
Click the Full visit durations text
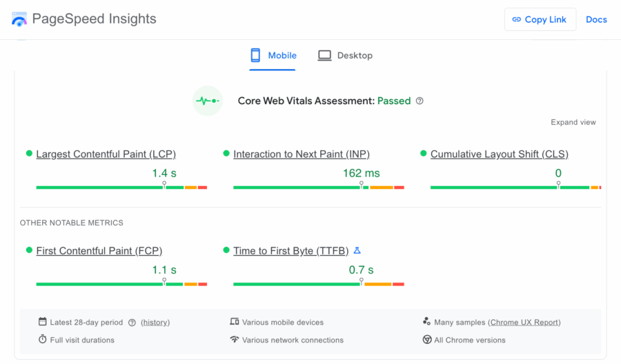[x=82, y=341]
